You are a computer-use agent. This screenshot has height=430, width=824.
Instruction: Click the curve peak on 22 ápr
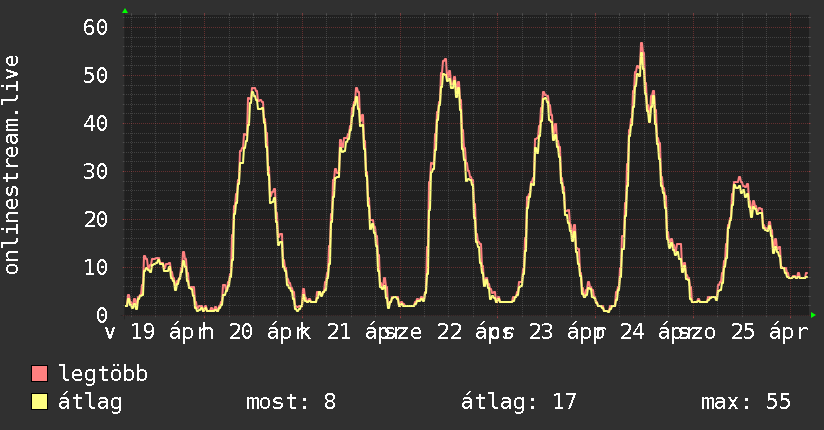point(445,59)
